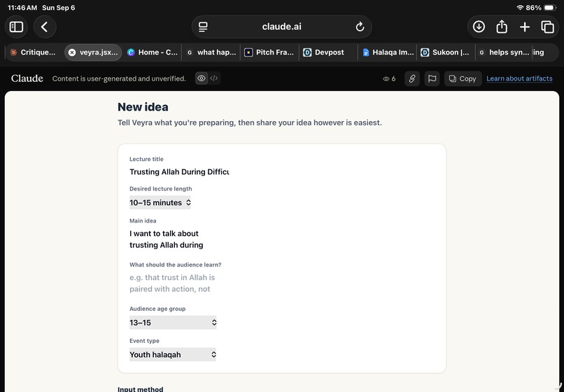Image resolution: width=564 pixels, height=392 pixels.
Task: Click the Copy button
Action: pyautogui.click(x=463, y=78)
